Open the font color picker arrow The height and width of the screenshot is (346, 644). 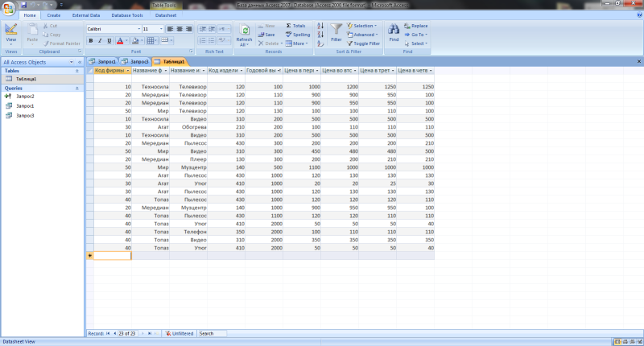tap(128, 40)
